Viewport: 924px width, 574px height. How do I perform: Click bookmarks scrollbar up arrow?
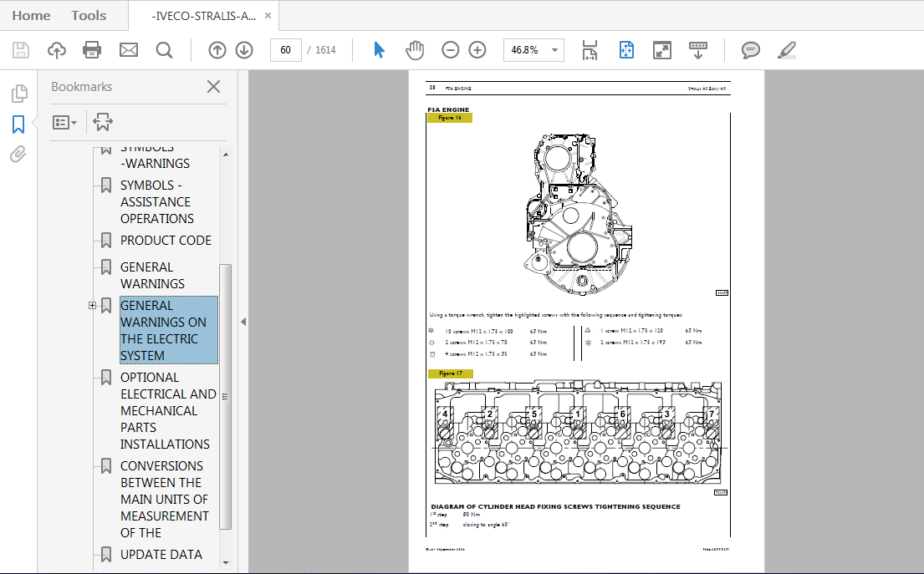[226, 155]
